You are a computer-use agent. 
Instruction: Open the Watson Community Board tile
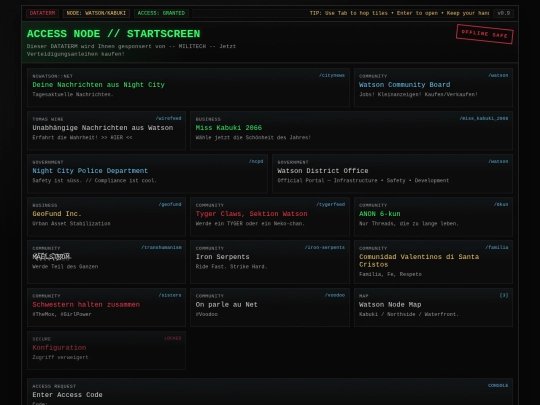(433, 87)
